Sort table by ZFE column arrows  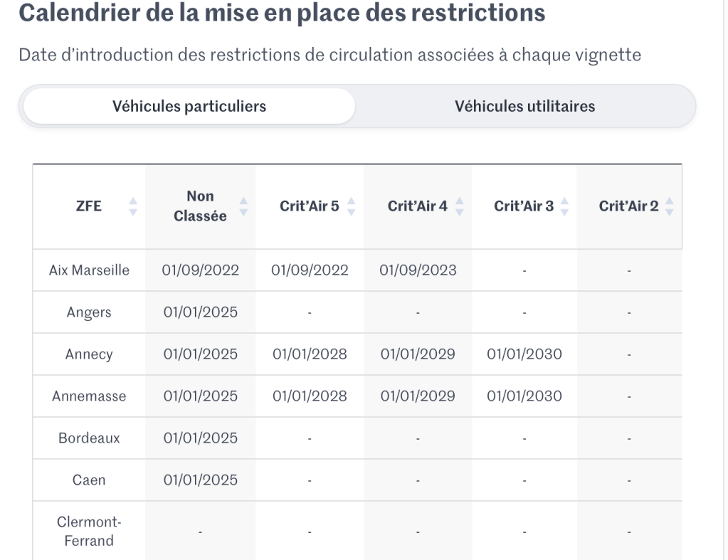132,206
